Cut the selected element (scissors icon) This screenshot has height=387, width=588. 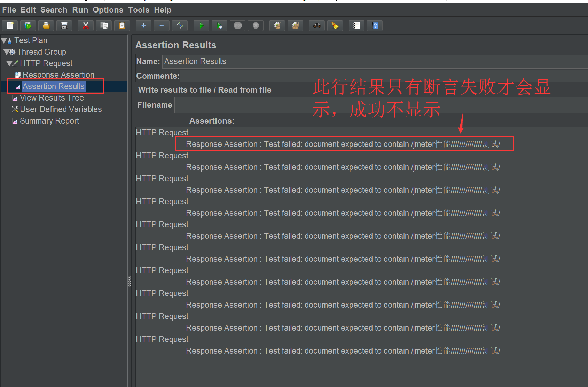(86, 25)
